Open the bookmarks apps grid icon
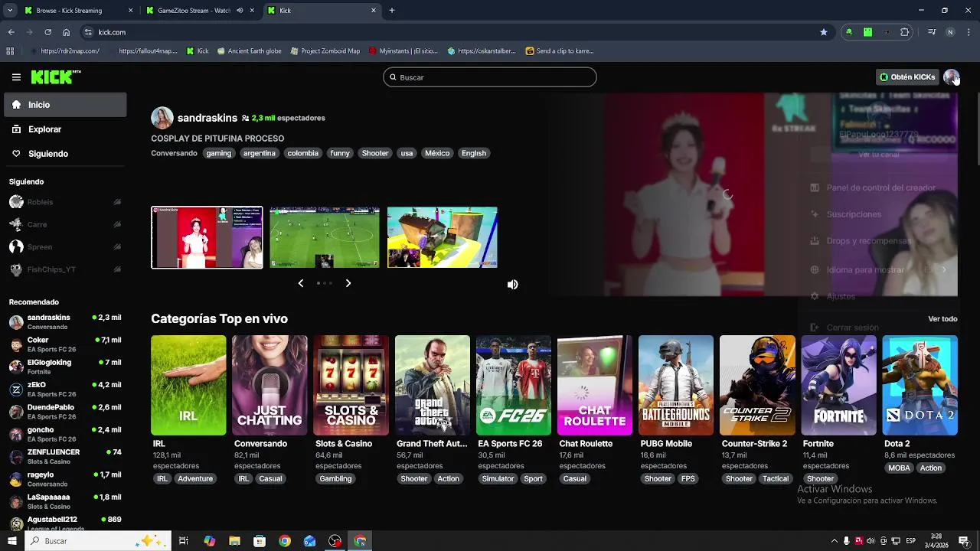 pos(10,51)
